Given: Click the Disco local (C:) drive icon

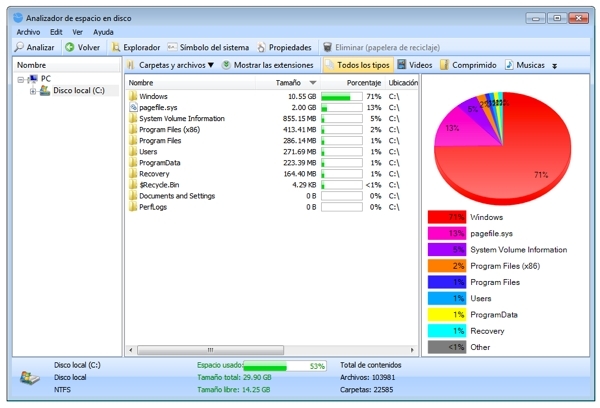Looking at the screenshot, I should pos(45,91).
